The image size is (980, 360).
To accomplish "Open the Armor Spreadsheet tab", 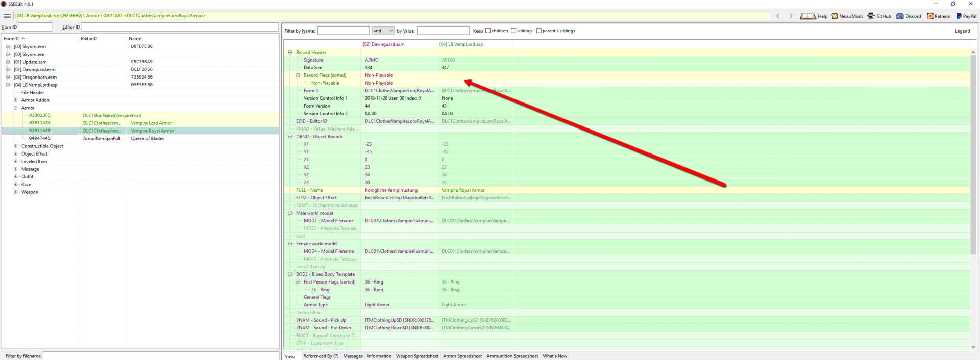I will [x=462, y=356].
